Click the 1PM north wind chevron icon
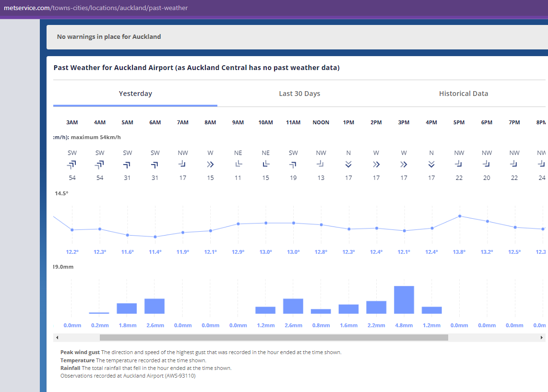 (348, 165)
